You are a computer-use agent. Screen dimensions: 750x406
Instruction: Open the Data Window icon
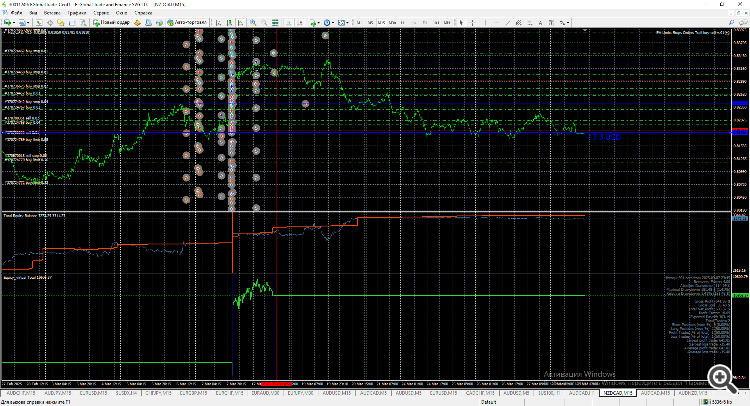(x=50, y=22)
